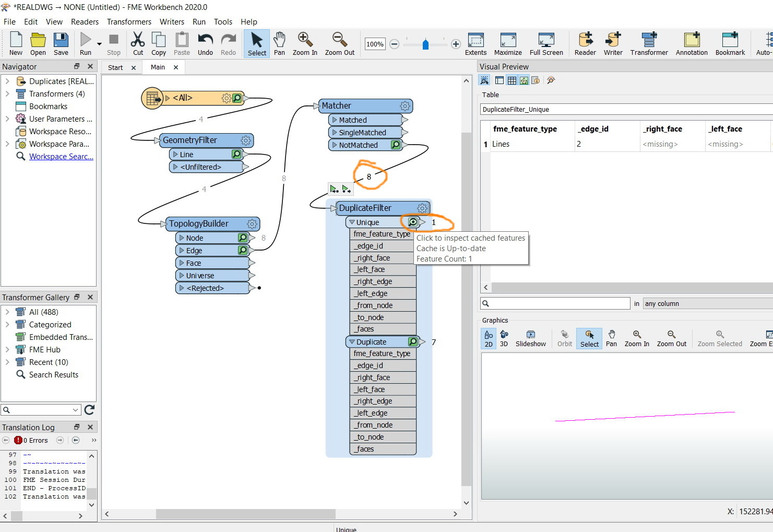The image size is (773, 532).
Task: Expand Transformers (4) in Navigator
Action: 7,94
